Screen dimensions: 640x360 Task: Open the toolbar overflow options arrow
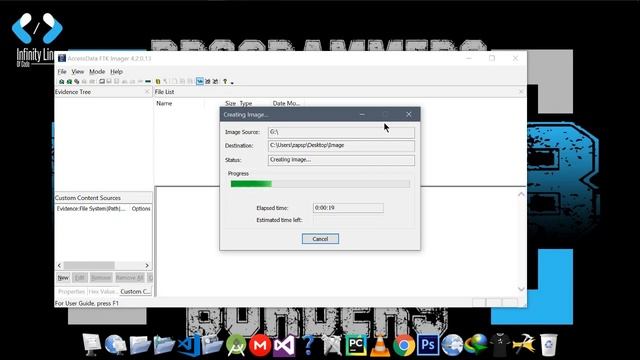pyautogui.click(x=232, y=82)
